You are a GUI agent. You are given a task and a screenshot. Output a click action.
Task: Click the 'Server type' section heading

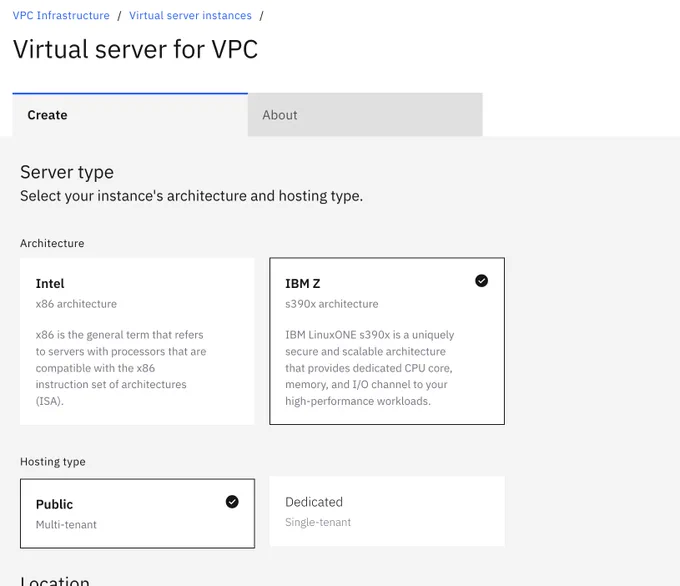coord(67,173)
